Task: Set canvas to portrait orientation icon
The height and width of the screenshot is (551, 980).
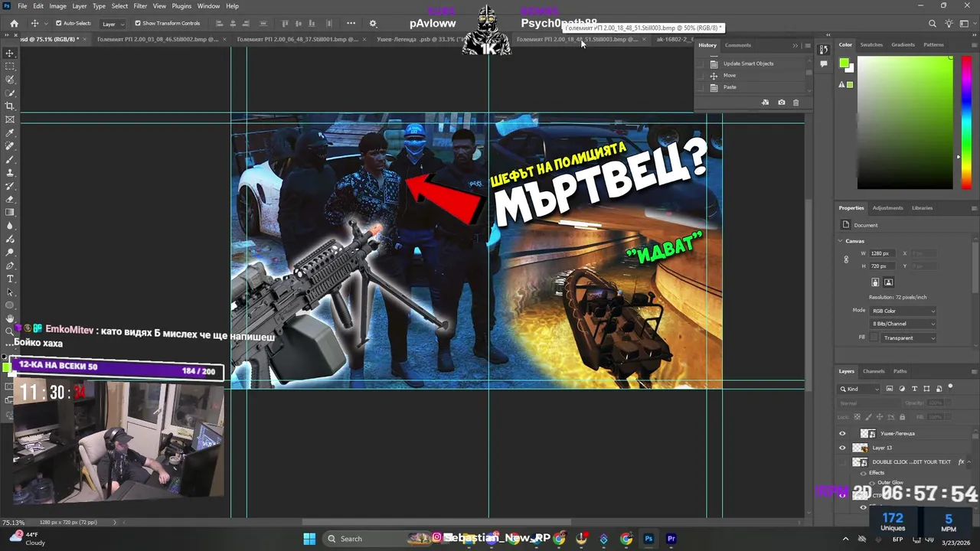Action: pyautogui.click(x=875, y=282)
